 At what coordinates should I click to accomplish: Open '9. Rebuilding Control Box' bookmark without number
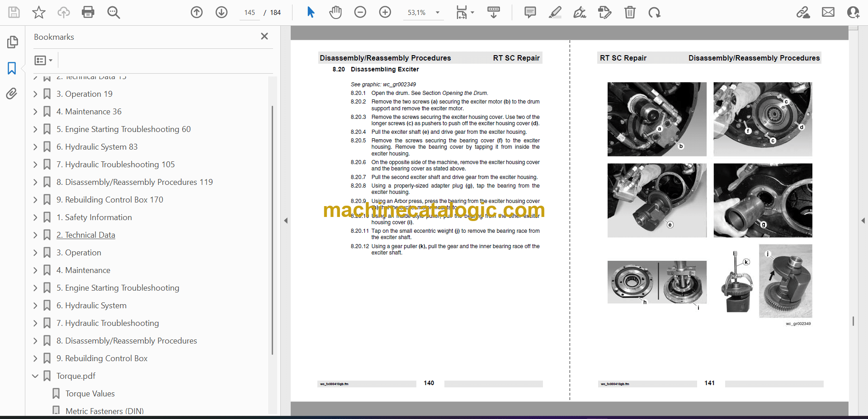[102, 358]
